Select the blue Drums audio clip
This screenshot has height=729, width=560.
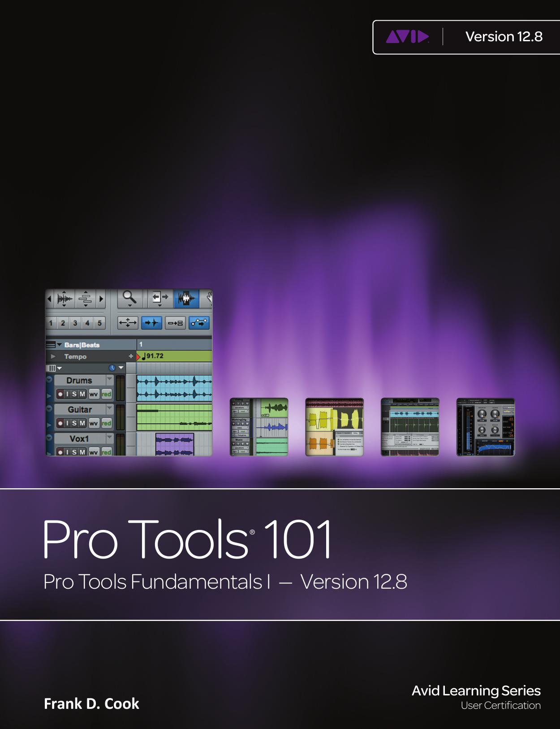[174, 388]
